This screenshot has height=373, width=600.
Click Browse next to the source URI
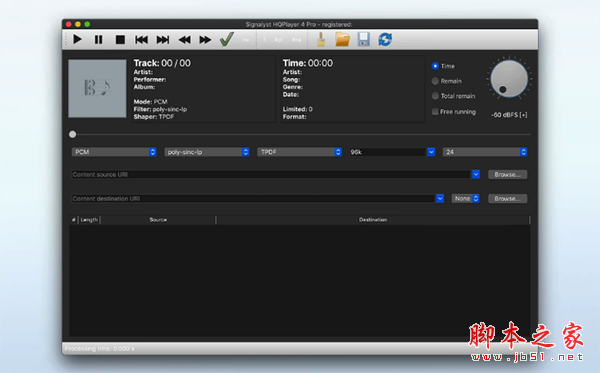[x=507, y=174]
